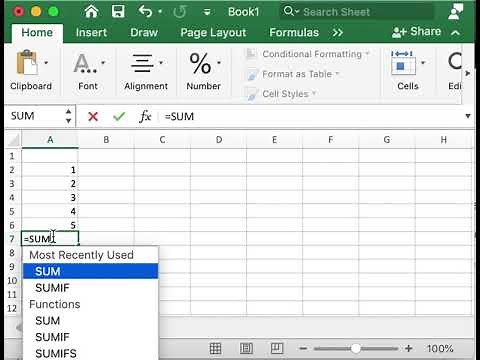This screenshot has width=480, height=360.
Task: Undo the last action
Action: [x=145, y=12]
